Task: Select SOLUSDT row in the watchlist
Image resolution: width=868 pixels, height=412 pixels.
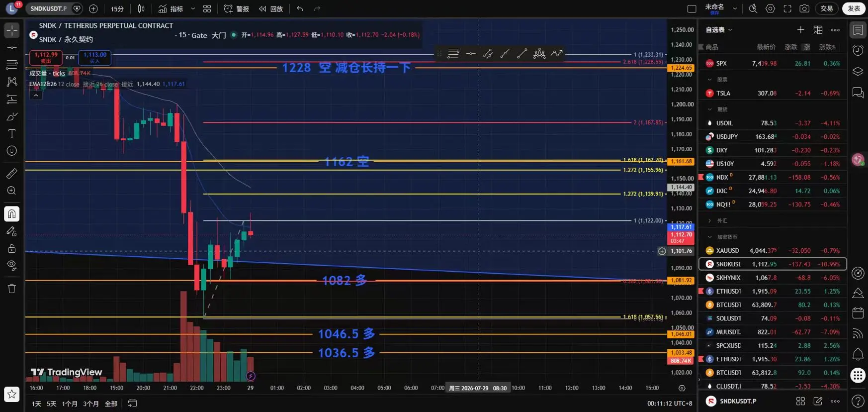Action: [773, 318]
